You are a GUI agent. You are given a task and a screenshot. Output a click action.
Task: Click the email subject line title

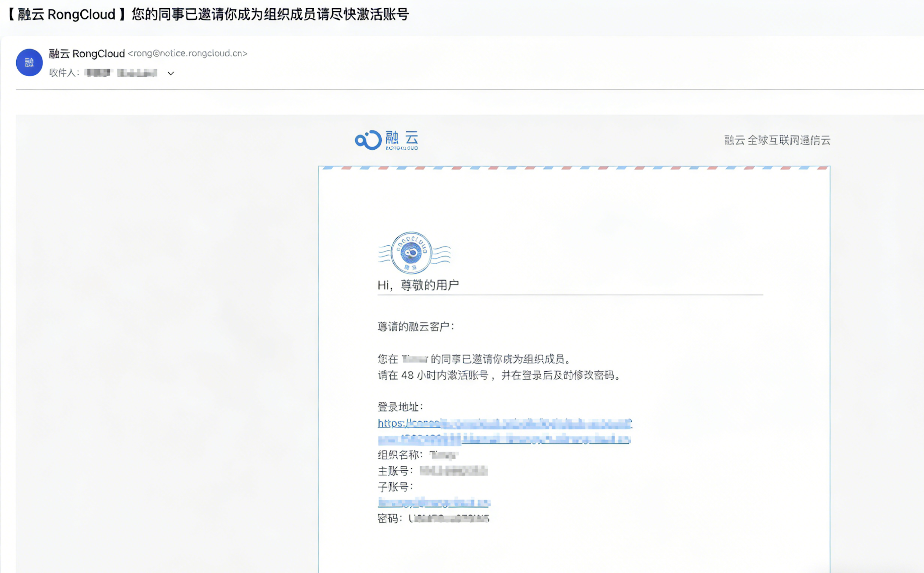coord(207,15)
